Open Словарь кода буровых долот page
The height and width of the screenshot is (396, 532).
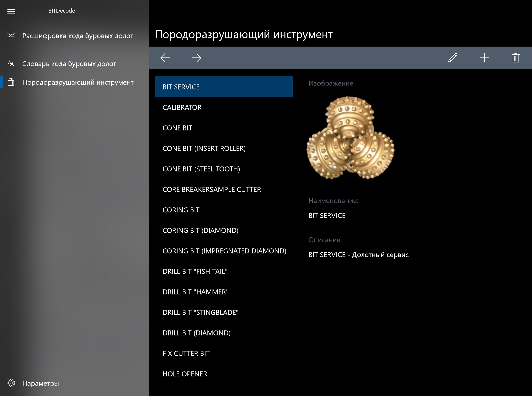pyautogui.click(x=69, y=64)
